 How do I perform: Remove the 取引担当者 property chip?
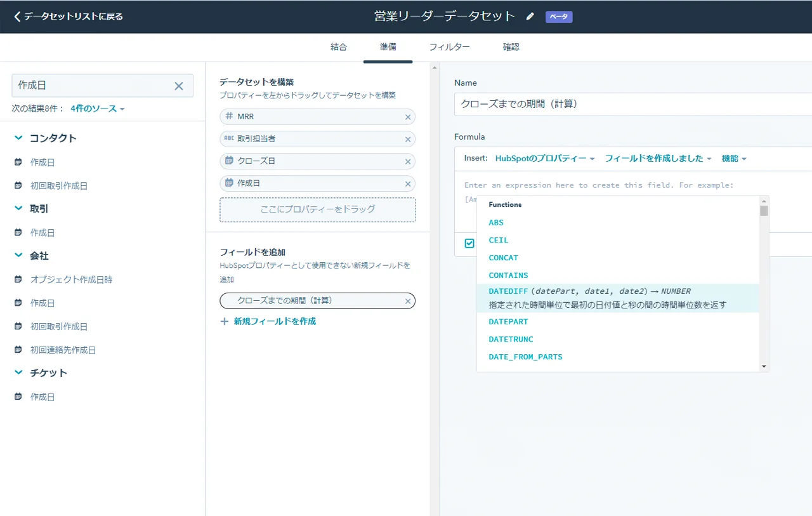click(x=408, y=140)
